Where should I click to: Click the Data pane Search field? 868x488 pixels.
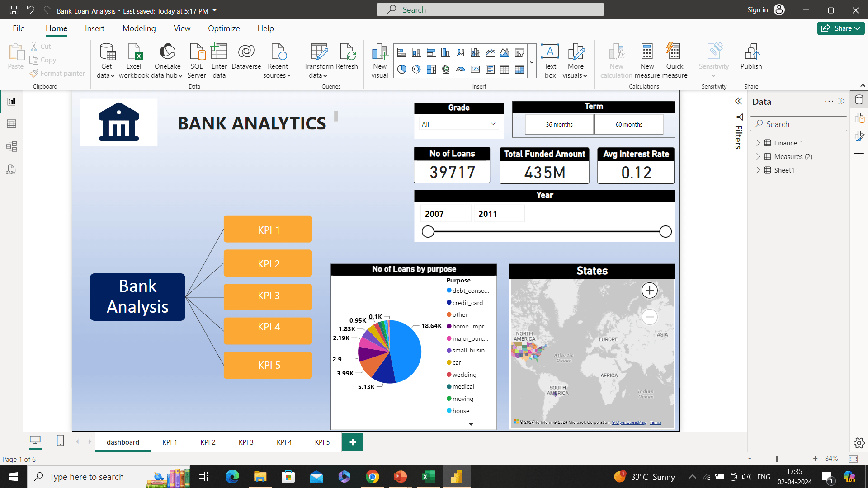(x=798, y=124)
